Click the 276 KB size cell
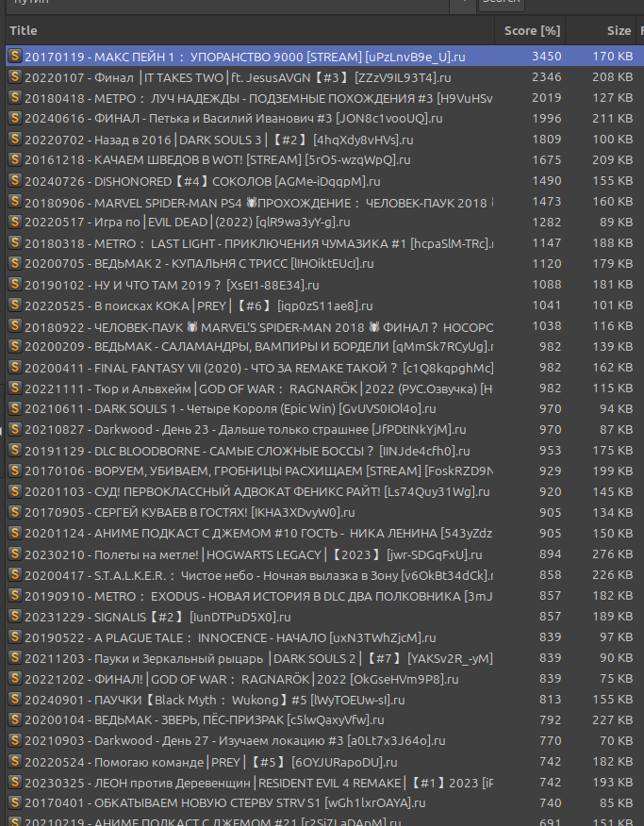This screenshot has width=644, height=826. [612, 554]
